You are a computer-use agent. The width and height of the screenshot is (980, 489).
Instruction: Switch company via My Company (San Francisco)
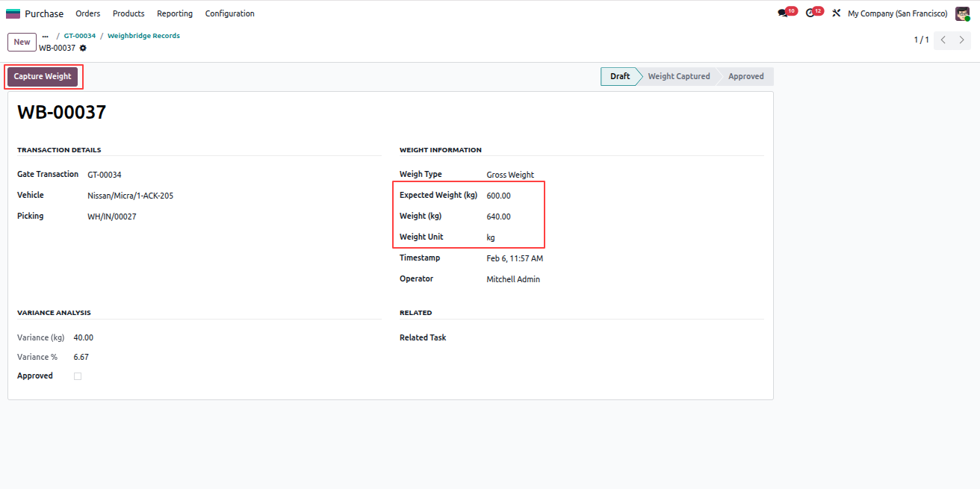pos(897,13)
